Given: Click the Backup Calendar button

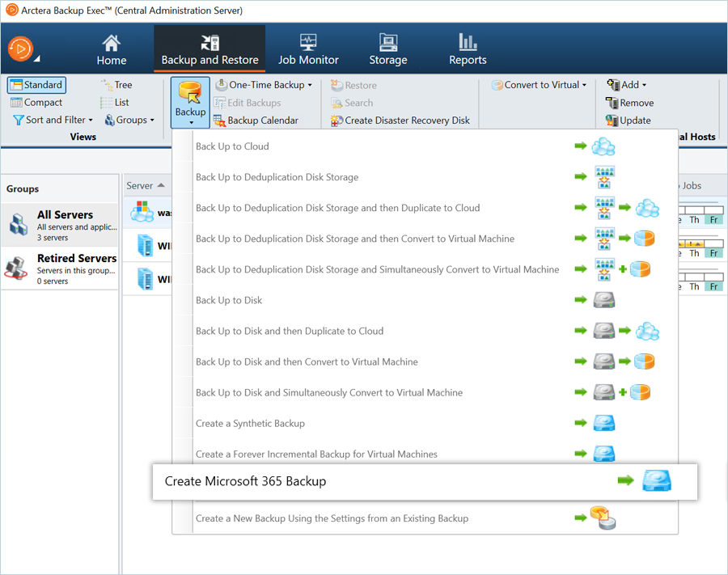Looking at the screenshot, I should (256, 120).
